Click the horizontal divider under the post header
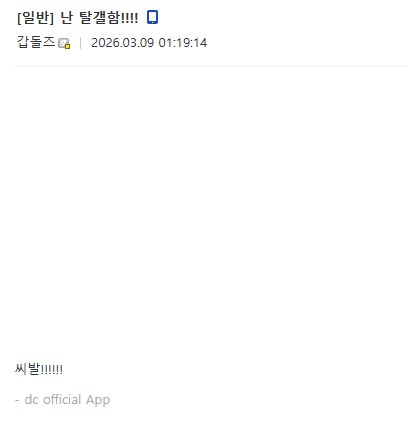 pyautogui.click(x=211, y=66)
